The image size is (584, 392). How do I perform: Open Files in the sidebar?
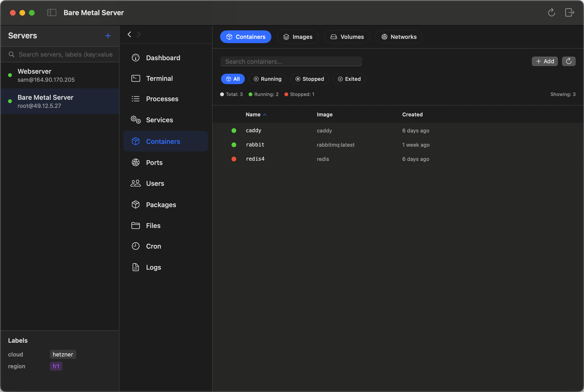[x=166, y=225]
